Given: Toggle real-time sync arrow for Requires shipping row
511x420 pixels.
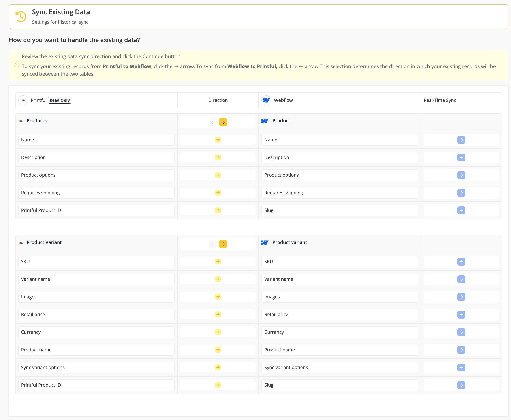Looking at the screenshot, I should click(461, 193).
